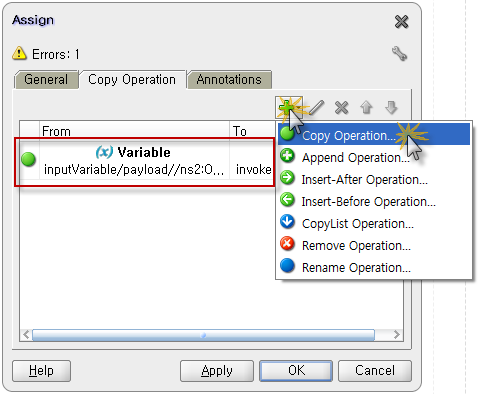Click the pencil edit operation icon
481x394 pixels.
click(x=316, y=107)
